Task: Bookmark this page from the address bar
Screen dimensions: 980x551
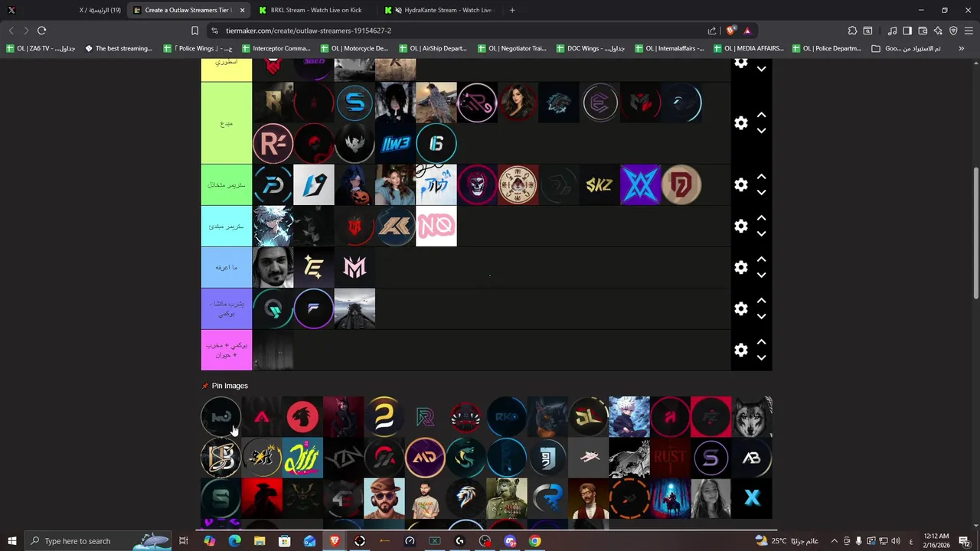Action: click(x=194, y=31)
